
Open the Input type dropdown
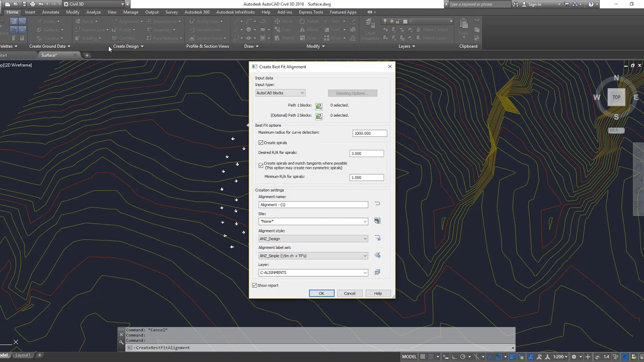280,93
